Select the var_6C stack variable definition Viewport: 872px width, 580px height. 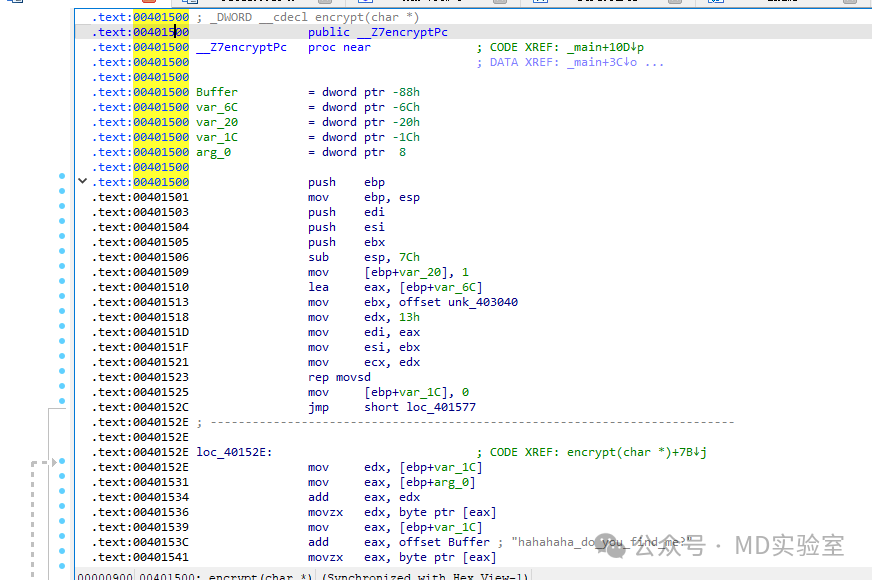(216, 107)
